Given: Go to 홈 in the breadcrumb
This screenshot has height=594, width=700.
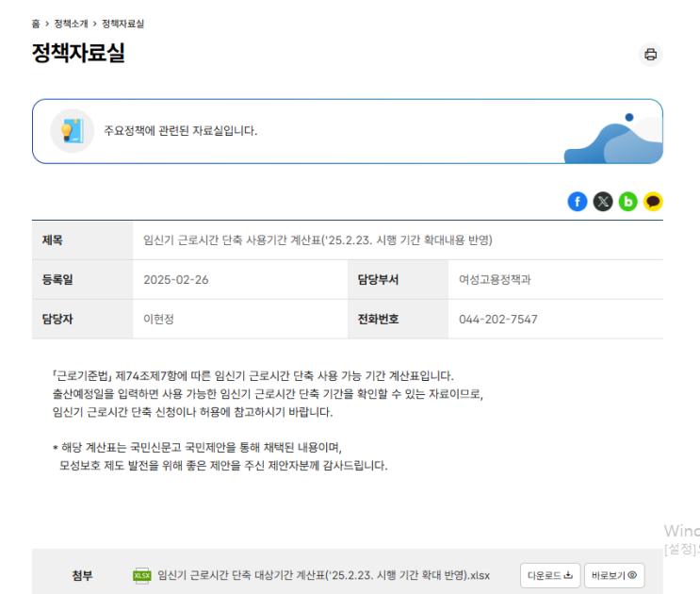Looking at the screenshot, I should click(x=36, y=24).
